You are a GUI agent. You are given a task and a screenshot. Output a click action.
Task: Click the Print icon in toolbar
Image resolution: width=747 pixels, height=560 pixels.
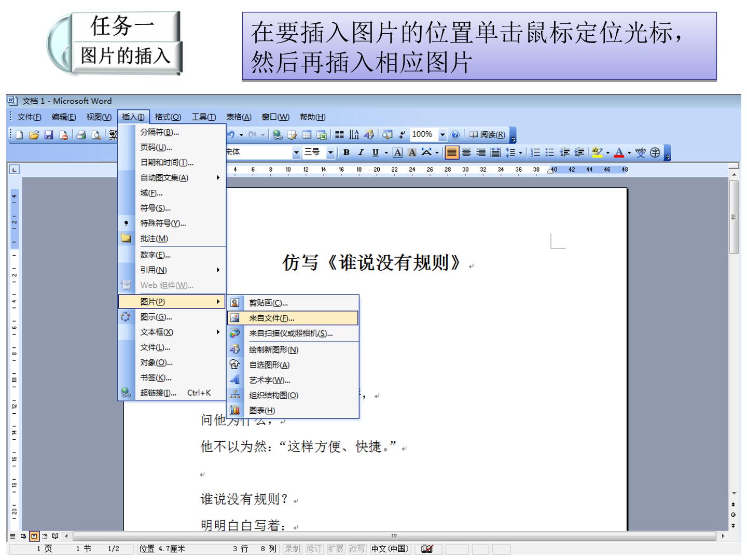pyautogui.click(x=81, y=135)
